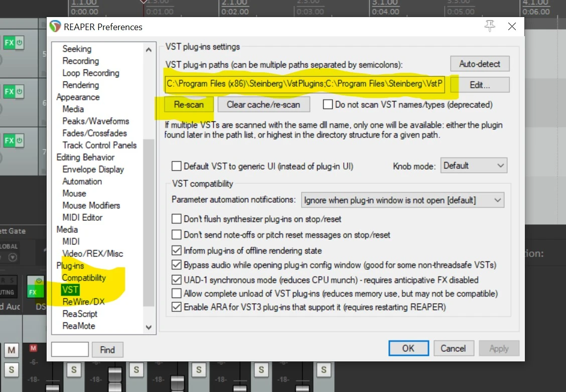Open Video/REX/Misc preferences page
The height and width of the screenshot is (392, 566).
(x=92, y=254)
